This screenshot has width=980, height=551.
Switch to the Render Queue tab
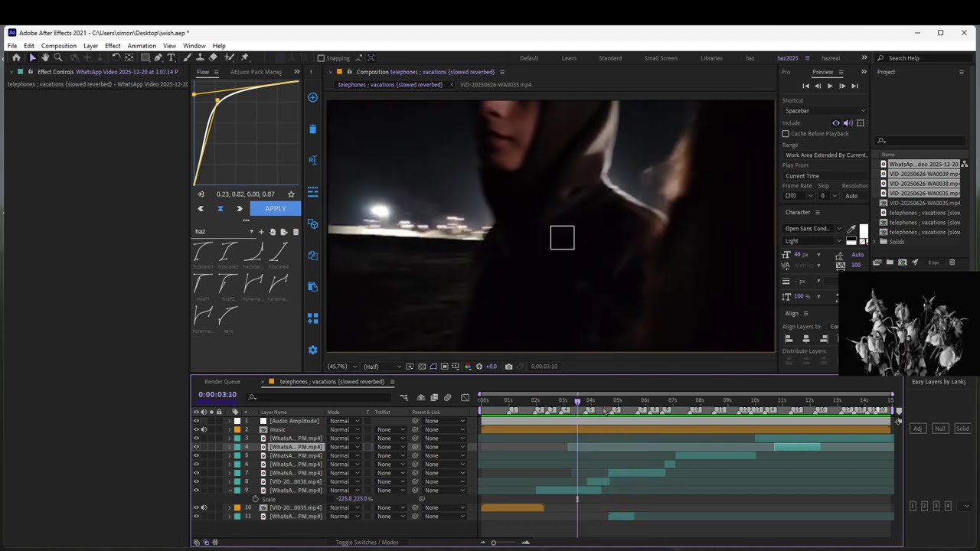click(222, 382)
